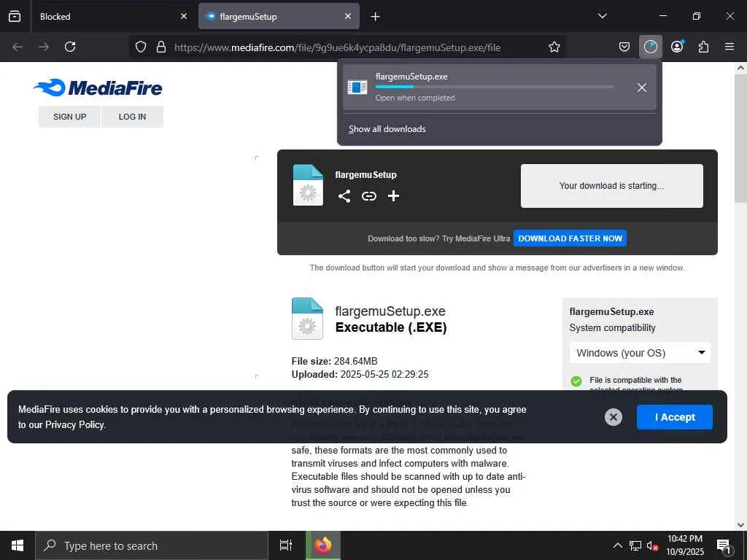This screenshot has height=560, width=747.
Task: Open Windows (your OS) compatibility dropdown
Action: coord(640,353)
